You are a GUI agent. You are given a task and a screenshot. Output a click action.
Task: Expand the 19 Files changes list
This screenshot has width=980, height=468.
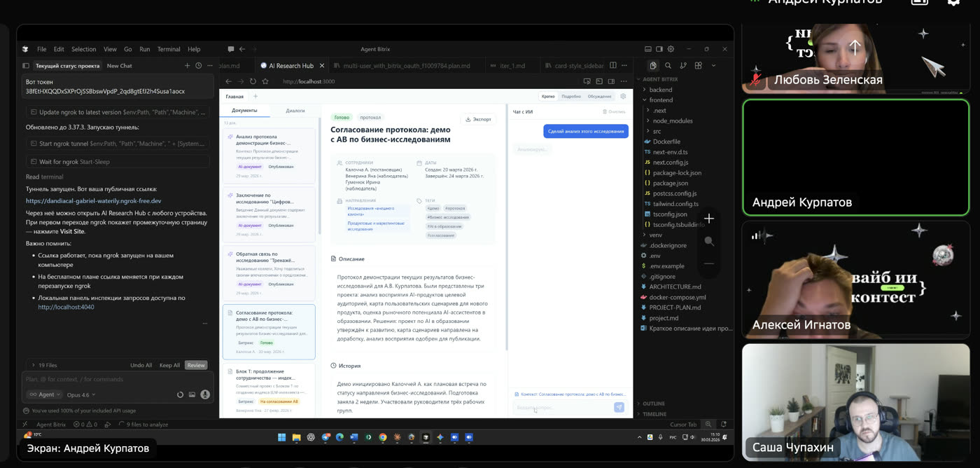[x=43, y=365]
